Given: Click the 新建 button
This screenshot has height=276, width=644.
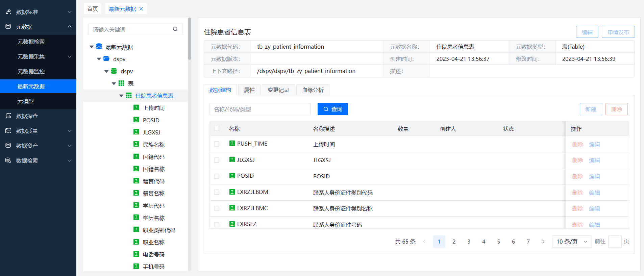Looking at the screenshot, I should [x=591, y=109].
